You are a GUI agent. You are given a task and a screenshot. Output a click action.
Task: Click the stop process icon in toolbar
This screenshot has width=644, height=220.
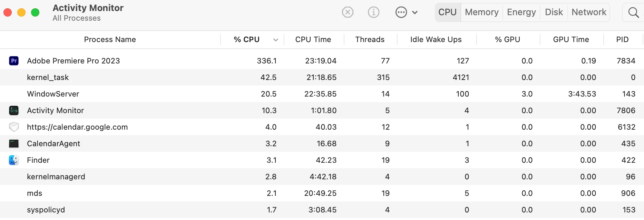pyautogui.click(x=348, y=12)
